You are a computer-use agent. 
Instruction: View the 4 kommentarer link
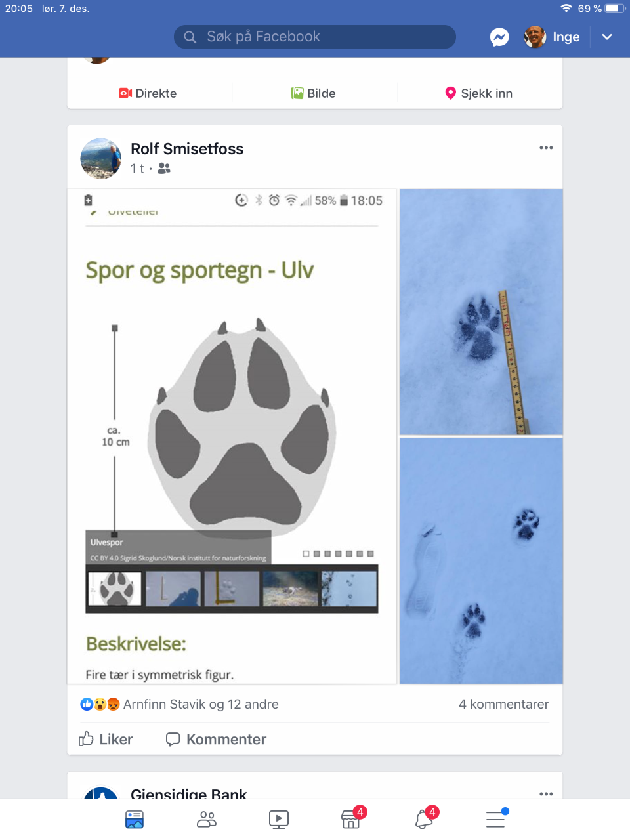[504, 704]
